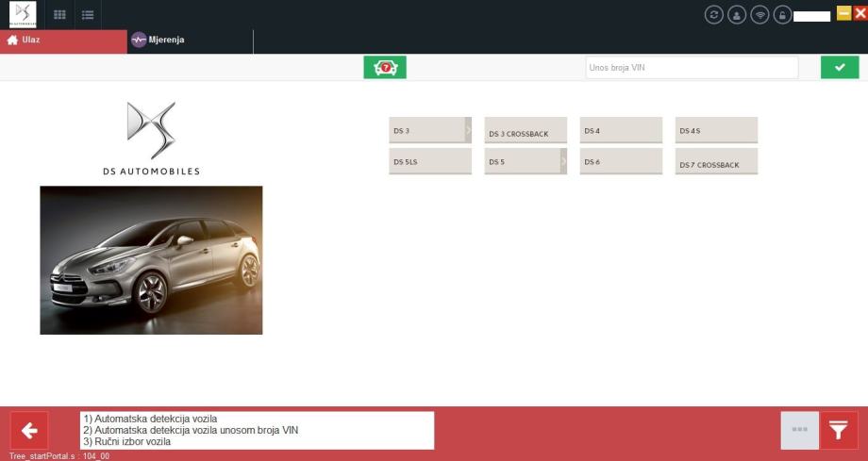The image size is (868, 461).
Task: Open the list view icon
Action: point(88,15)
